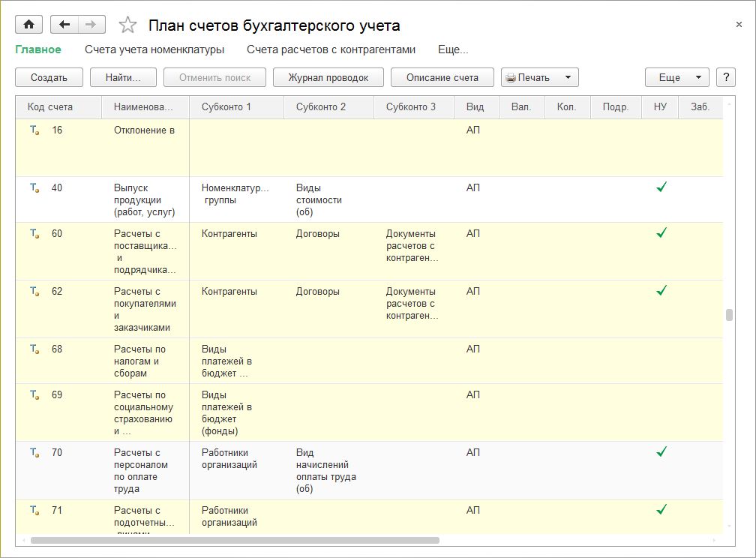Open Счета расчетов с контрагентами tab
This screenshot has width=756, height=558.
pyautogui.click(x=331, y=49)
